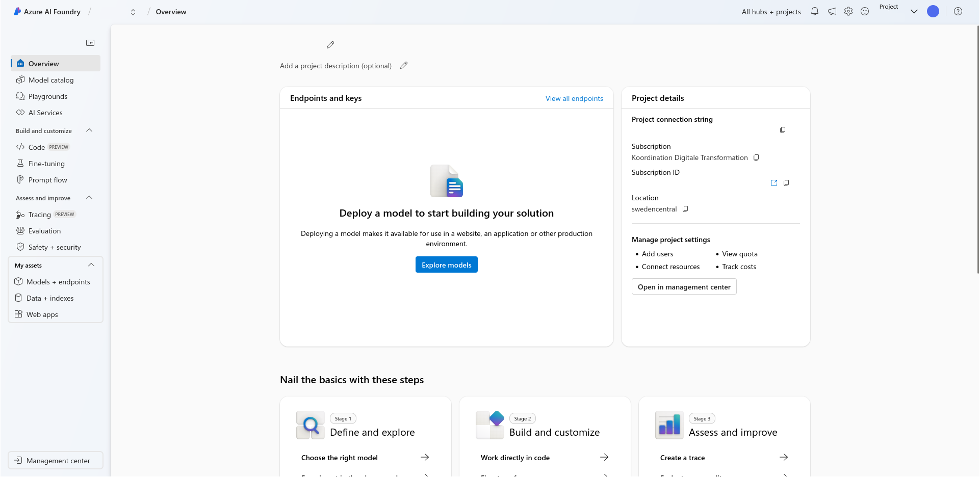Viewport: 980px width, 477px height.
Task: Click Connect resources link
Action: click(x=670, y=267)
